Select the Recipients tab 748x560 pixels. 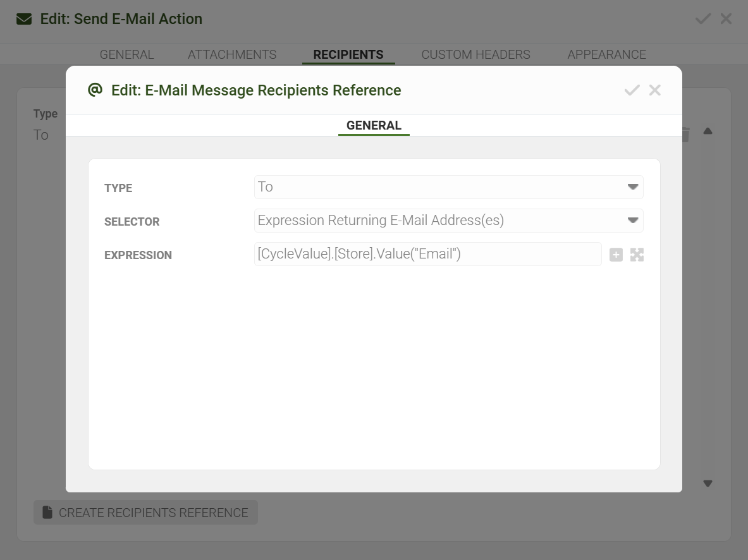(348, 54)
